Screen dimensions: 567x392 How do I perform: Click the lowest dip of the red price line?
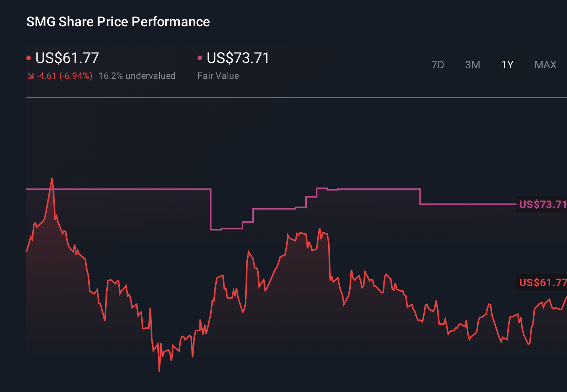pos(159,370)
